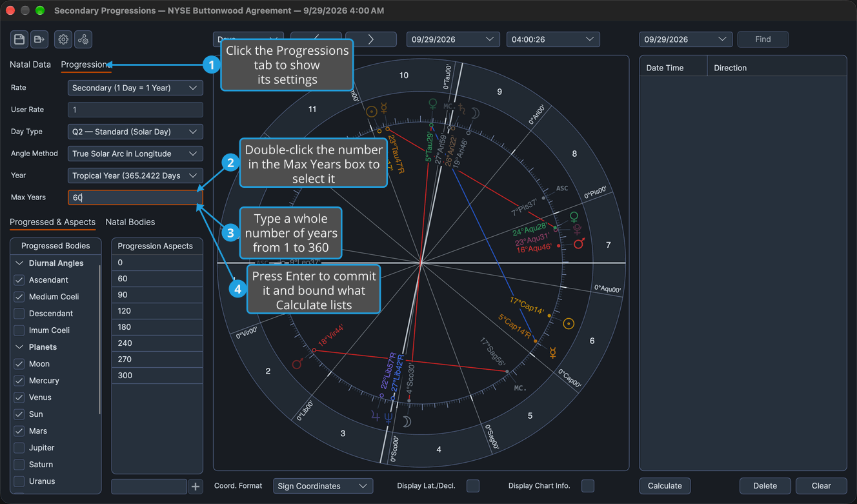The height and width of the screenshot is (504, 857).
Task: Open the linked-nodes gear settings icon
Action: click(x=83, y=39)
